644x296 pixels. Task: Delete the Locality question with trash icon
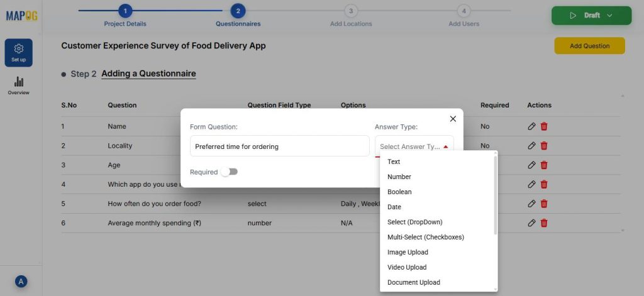544,146
